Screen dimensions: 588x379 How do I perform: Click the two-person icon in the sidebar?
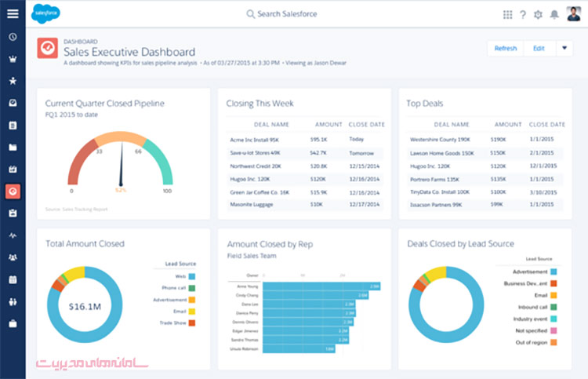pos(13,301)
